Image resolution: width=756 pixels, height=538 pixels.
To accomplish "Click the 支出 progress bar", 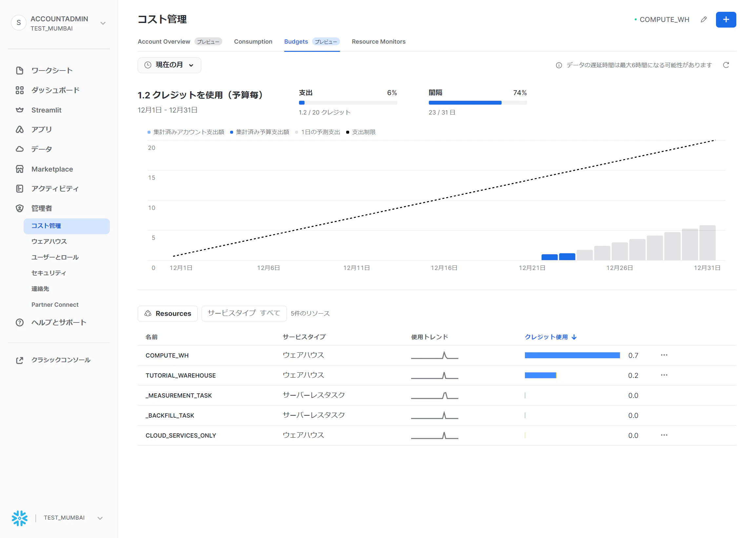I will (348, 103).
